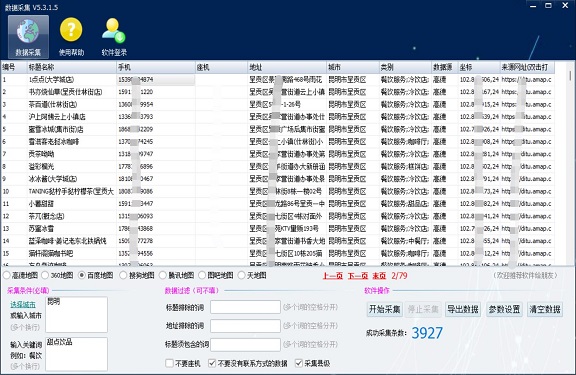Open 参数设置 settings button
Screen dimensions: 576x375
click(x=504, y=309)
